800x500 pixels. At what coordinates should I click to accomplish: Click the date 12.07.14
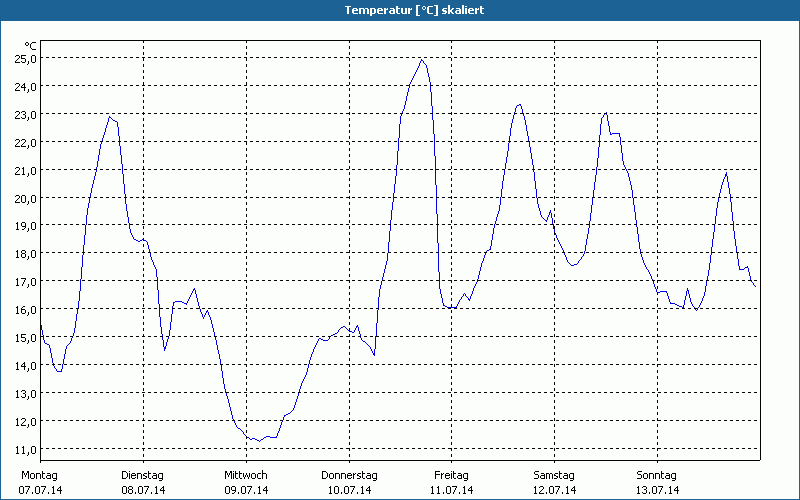pos(555,490)
